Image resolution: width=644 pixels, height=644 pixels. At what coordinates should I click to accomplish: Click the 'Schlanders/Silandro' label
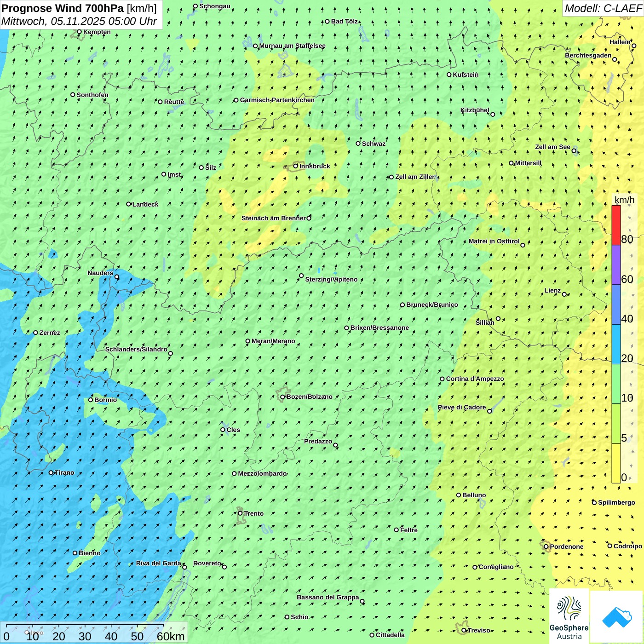tap(136, 349)
